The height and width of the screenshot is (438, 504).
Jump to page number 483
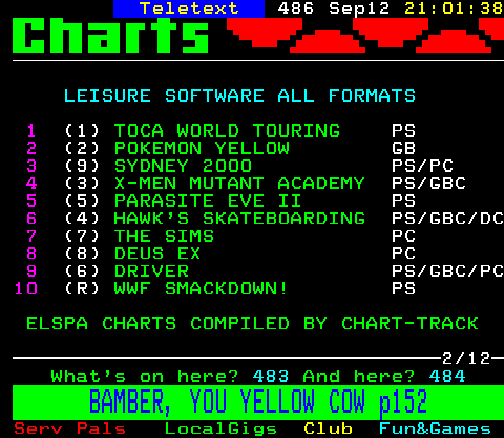tap(271, 376)
